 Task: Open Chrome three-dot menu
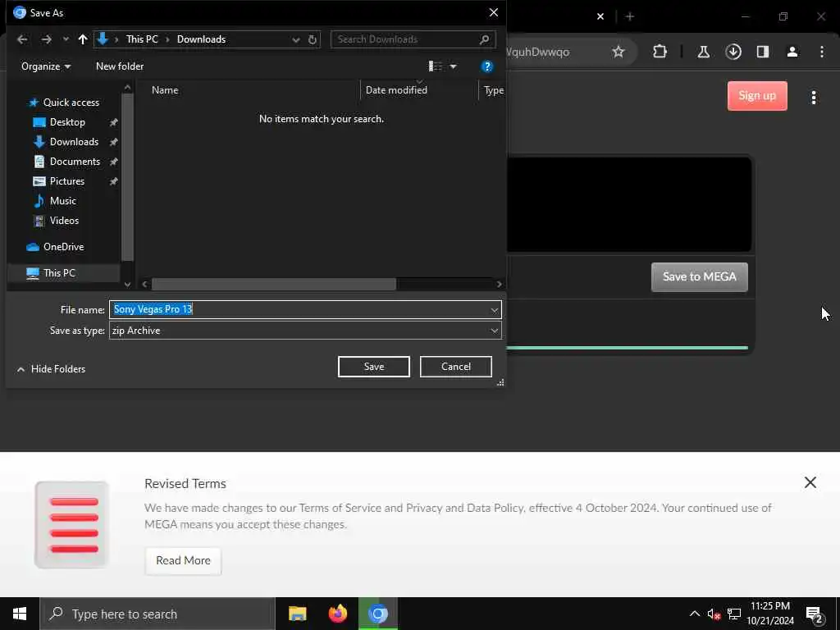pyautogui.click(x=822, y=52)
